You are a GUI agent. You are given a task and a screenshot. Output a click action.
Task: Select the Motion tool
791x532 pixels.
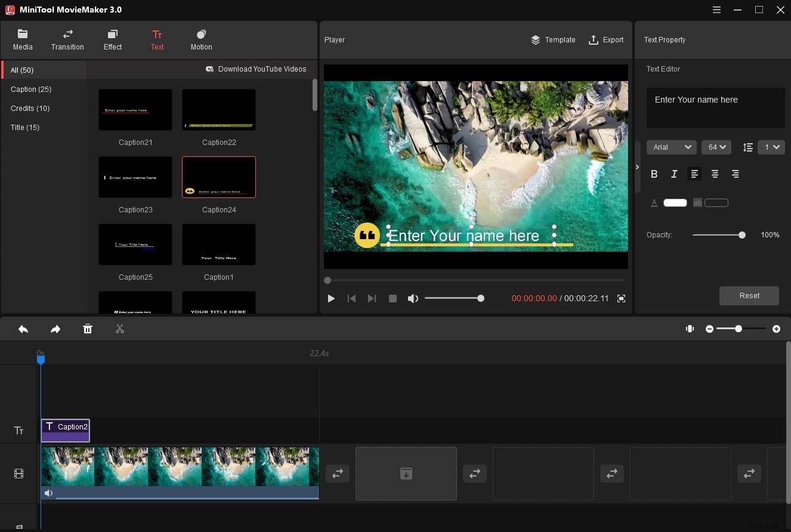coord(201,39)
